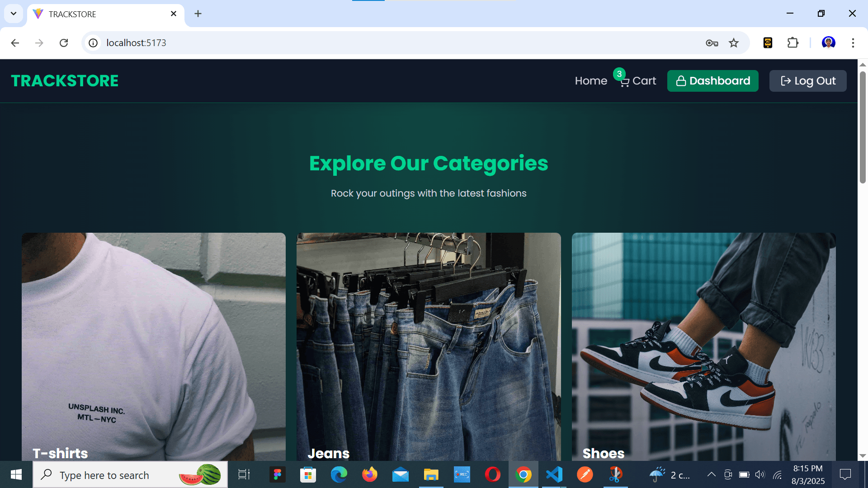Open Opera from the taskbar
This screenshot has height=488, width=868.
(x=492, y=474)
